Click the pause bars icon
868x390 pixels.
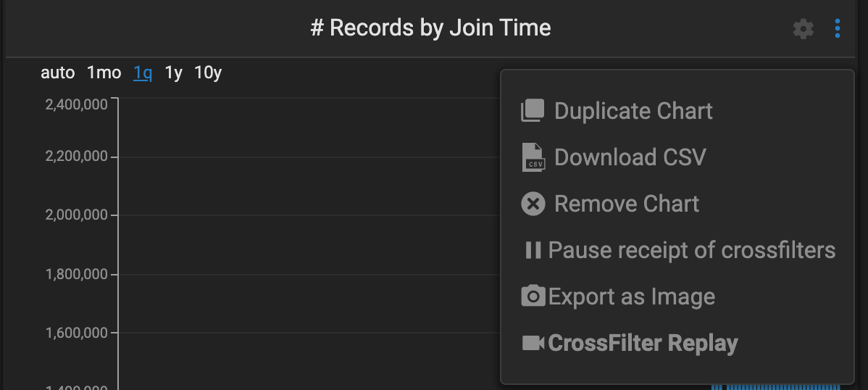533,250
